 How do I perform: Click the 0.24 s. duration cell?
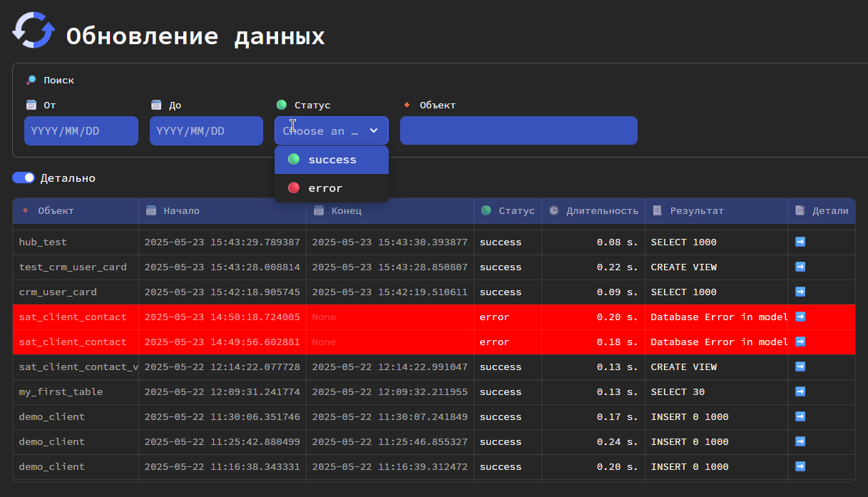(x=593, y=441)
